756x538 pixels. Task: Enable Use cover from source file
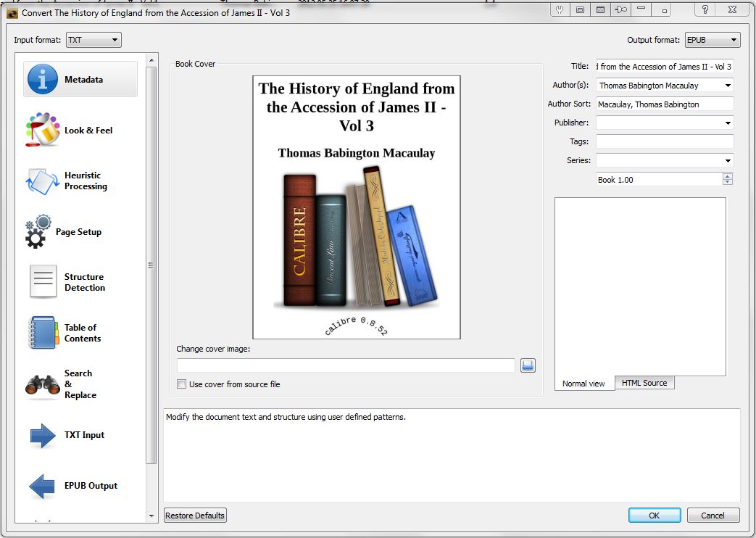[182, 384]
